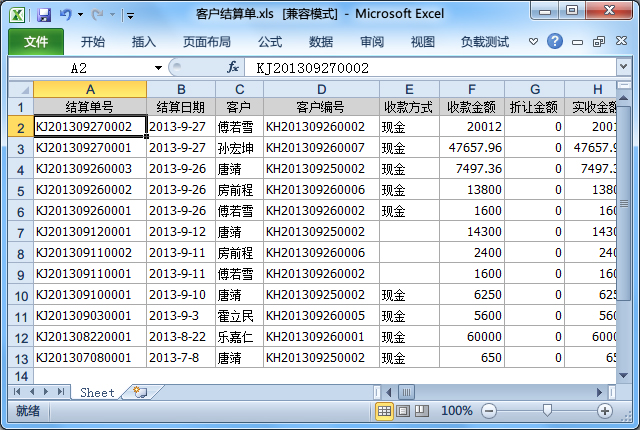Click the zoom slider handle
640x430 pixels.
(546, 411)
